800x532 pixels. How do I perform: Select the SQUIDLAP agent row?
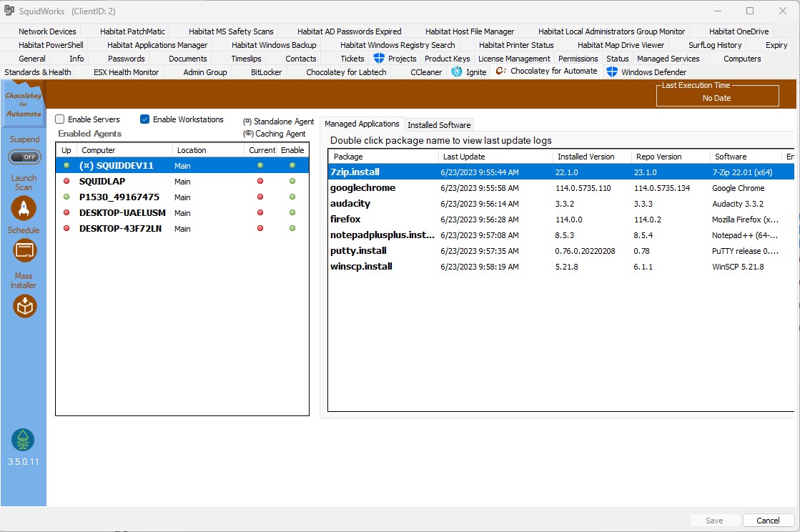[182, 181]
